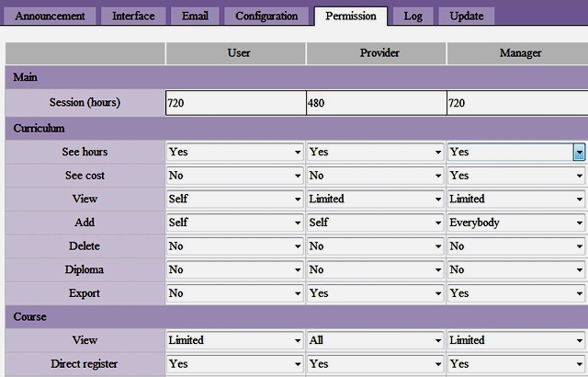Click the User session hours field
This screenshot has height=377, width=588.
click(x=235, y=104)
